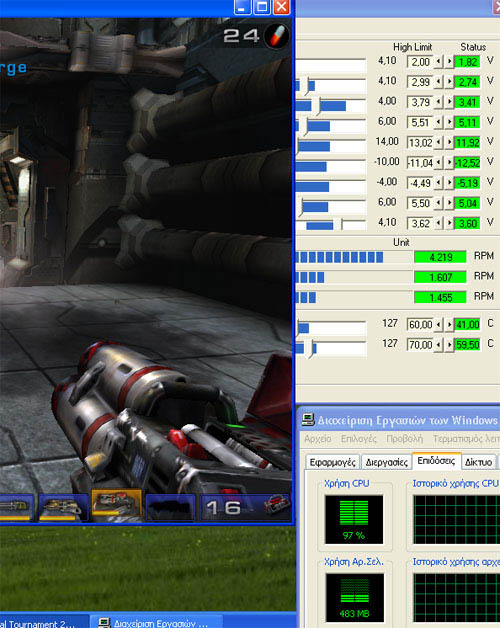
Task: Lower the 70,00 temperature limit with left arrow
Action: (439, 344)
